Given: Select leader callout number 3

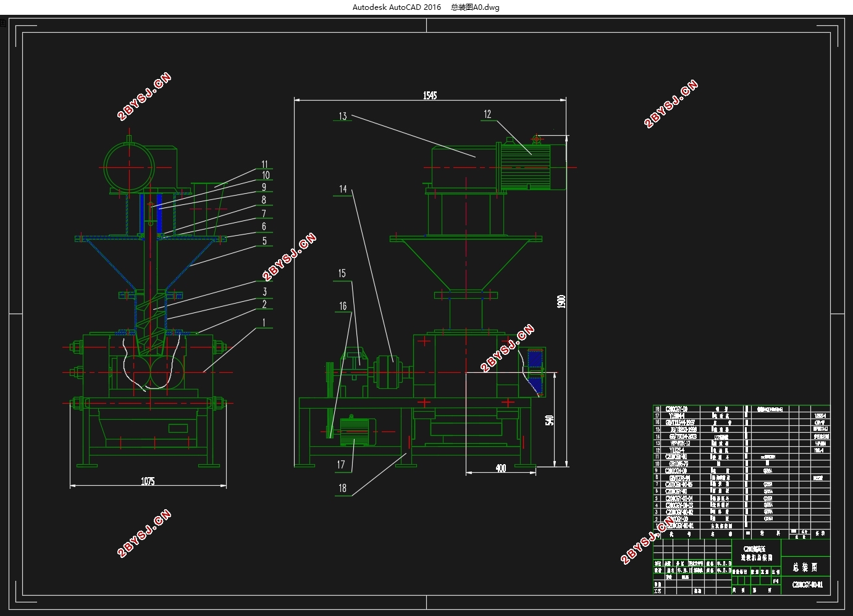Looking at the screenshot, I should pos(265,291).
